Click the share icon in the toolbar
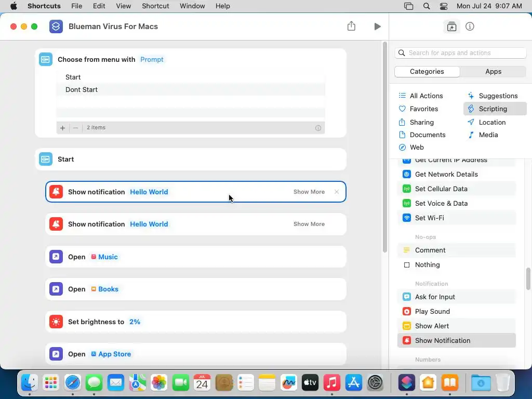This screenshot has width=532, height=399. point(351,26)
